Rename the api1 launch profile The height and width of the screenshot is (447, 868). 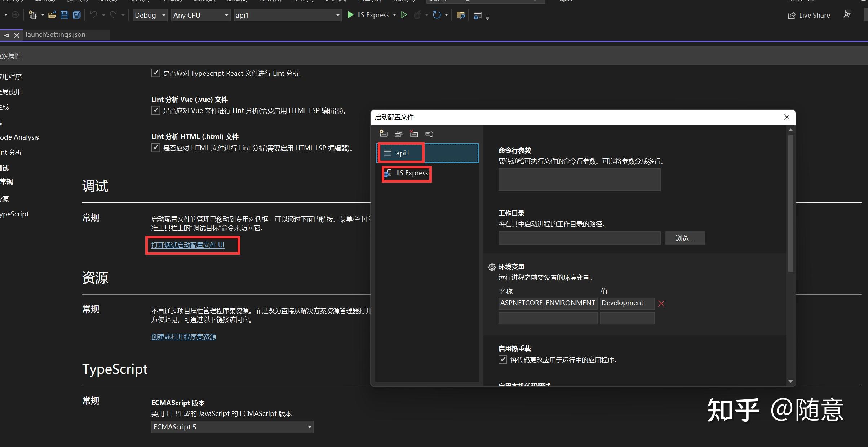pyautogui.click(x=429, y=133)
